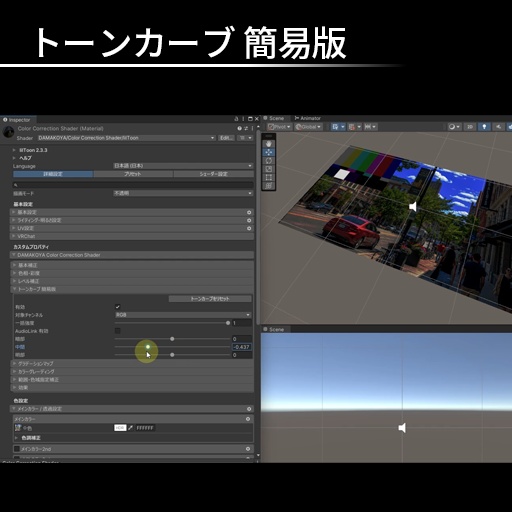This screenshot has height=512, width=512.
Task: Click the speaker gizmo in lower Scene view
Action: [402, 428]
